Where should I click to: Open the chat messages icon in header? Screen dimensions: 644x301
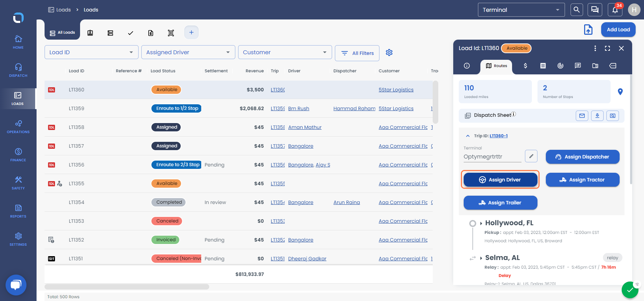coord(595,10)
